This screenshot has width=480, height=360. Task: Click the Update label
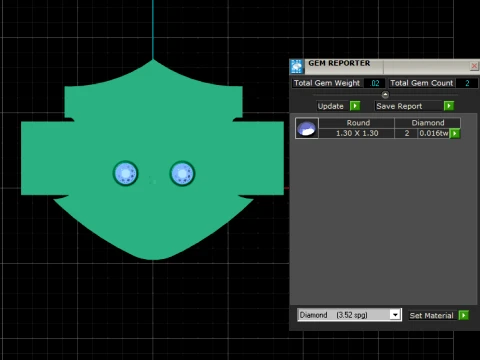coord(331,106)
